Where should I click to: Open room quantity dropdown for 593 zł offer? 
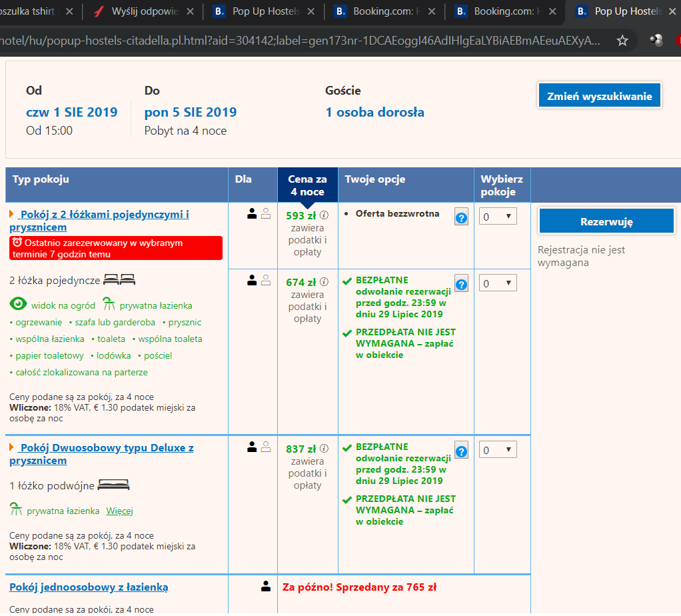coord(498,217)
